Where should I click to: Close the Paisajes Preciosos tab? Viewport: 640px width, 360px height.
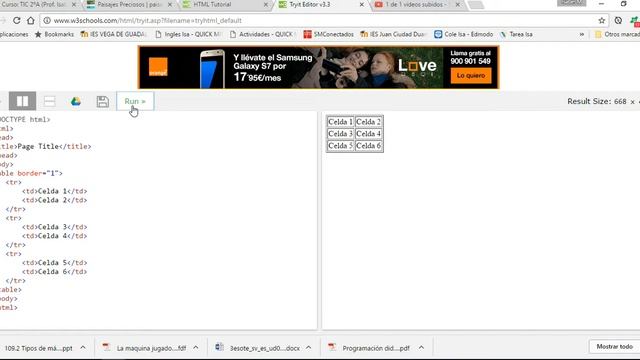click(x=170, y=4)
